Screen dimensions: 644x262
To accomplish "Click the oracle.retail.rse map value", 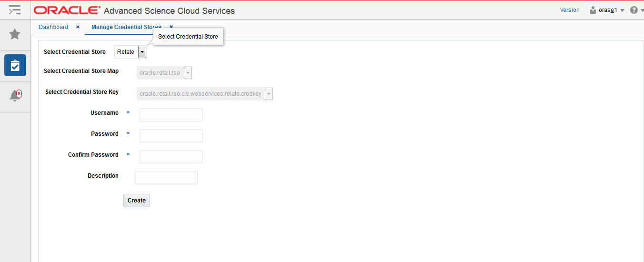I will point(160,73).
